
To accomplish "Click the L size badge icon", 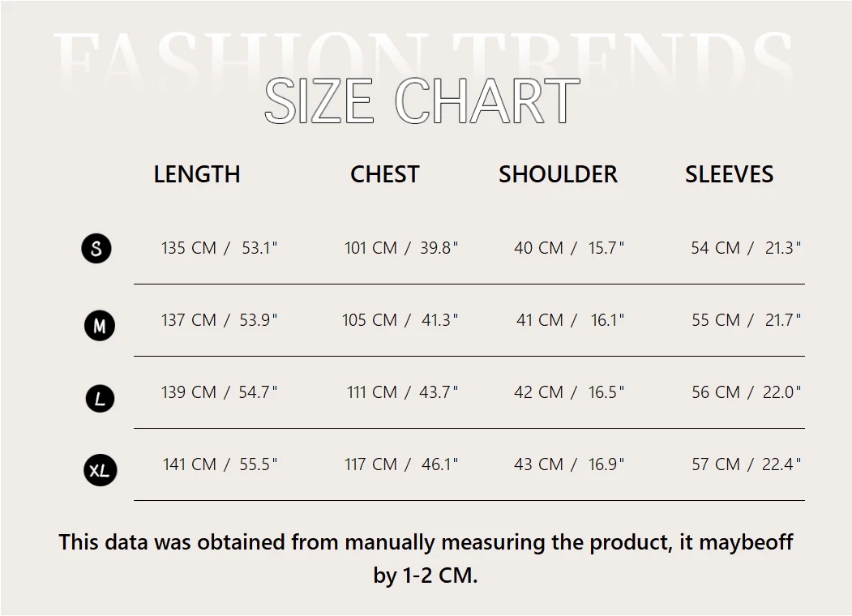I will (x=100, y=399).
